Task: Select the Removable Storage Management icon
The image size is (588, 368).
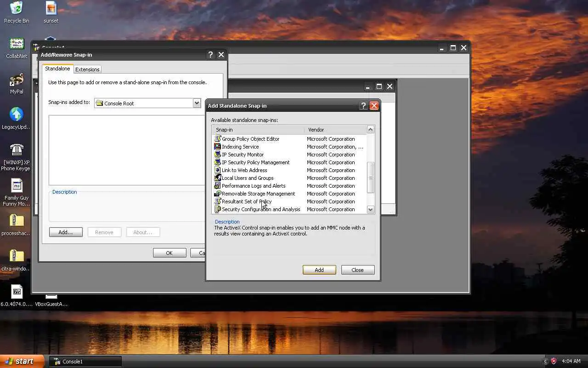Action: pyautogui.click(x=218, y=194)
